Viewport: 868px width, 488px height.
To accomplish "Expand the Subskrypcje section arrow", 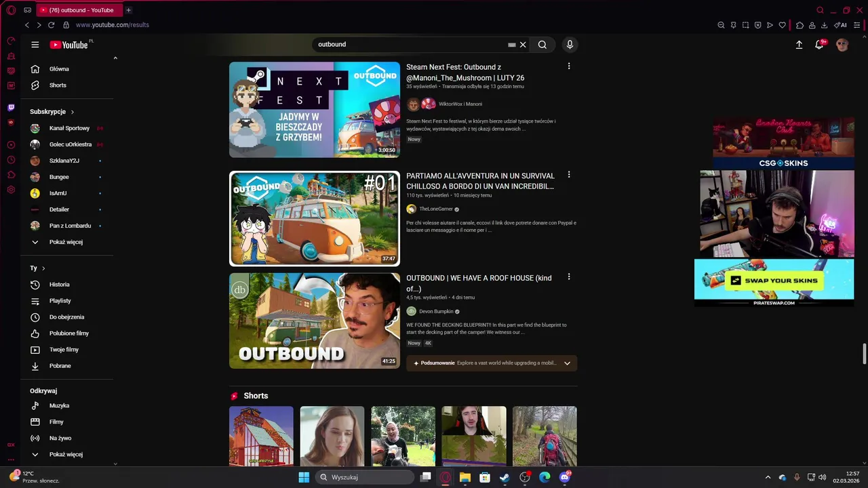I will (x=72, y=112).
